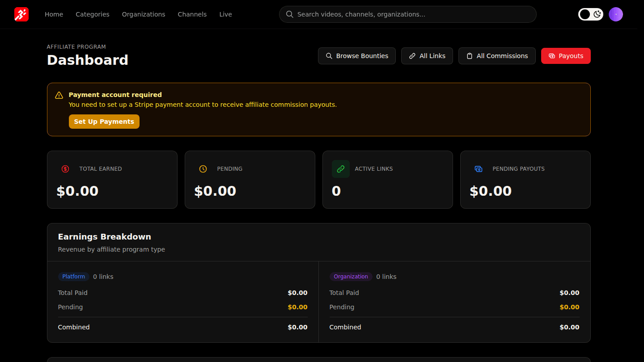644x362 pixels.
Task: Open the All Links button
Action: pyautogui.click(x=427, y=56)
